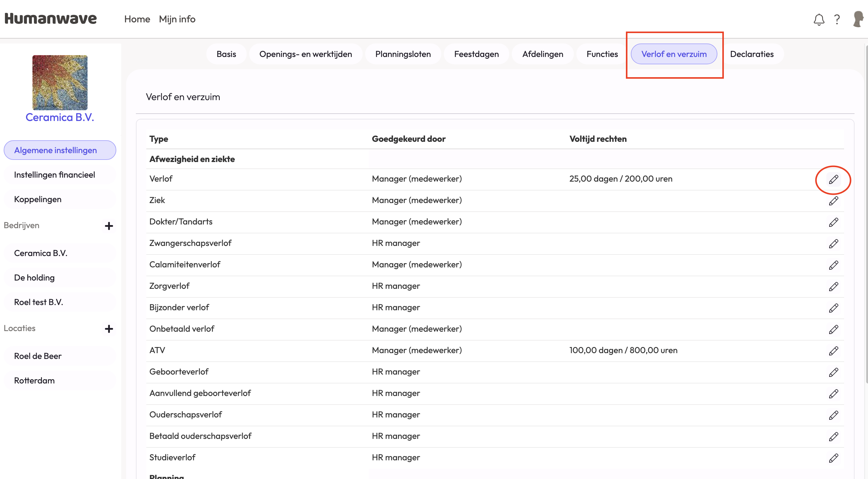Image resolution: width=868 pixels, height=479 pixels.
Task: Click pencil icon next to Studieverlof
Action: pos(833,458)
